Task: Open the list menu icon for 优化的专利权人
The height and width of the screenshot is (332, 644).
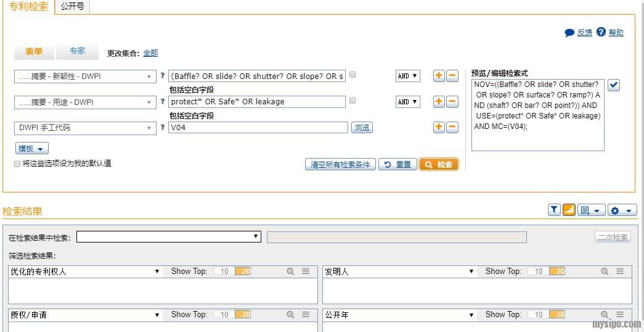Action: [x=306, y=272]
